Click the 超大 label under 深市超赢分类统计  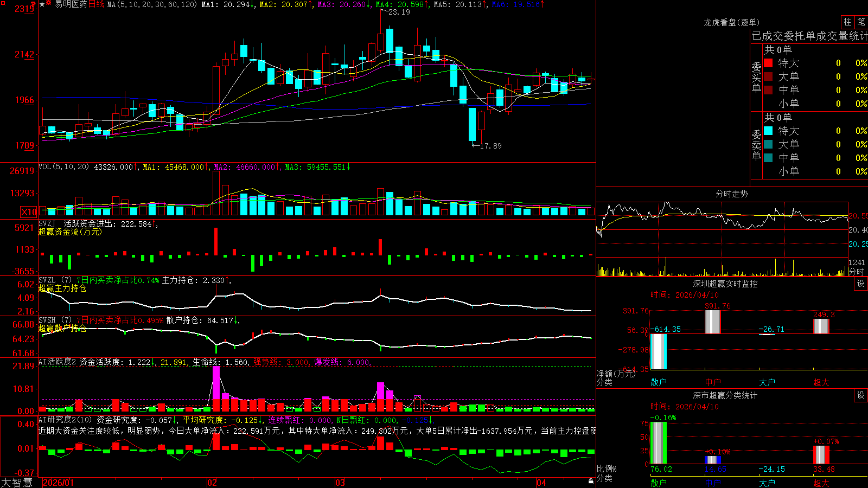click(x=821, y=483)
